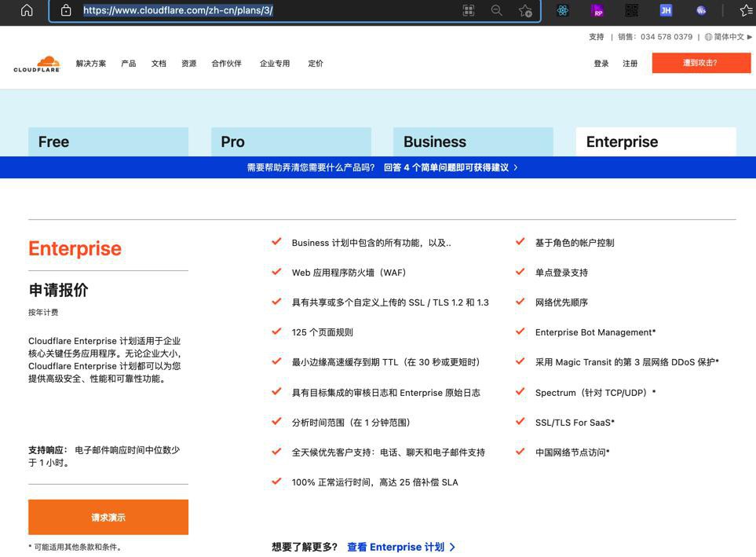Screen dimensions: 756x557
Task: Click the 可能适用其他条款和条件 footnote
Action: coord(75,547)
